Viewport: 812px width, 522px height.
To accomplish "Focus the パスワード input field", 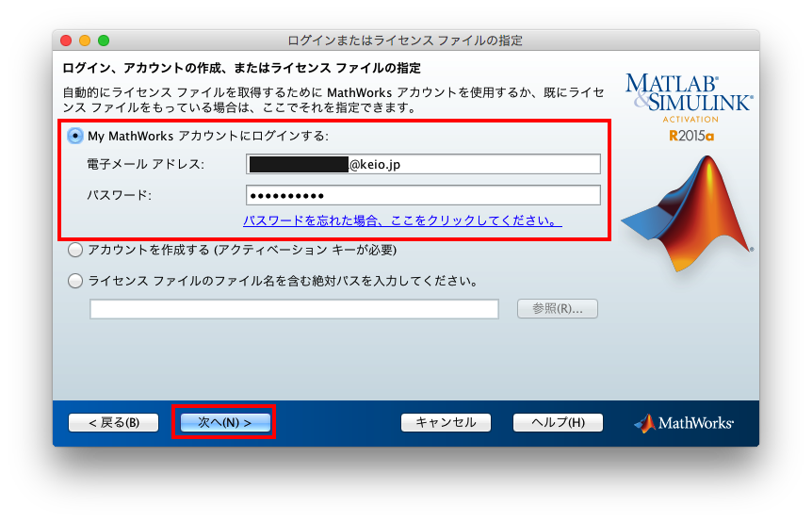I will 423,195.
